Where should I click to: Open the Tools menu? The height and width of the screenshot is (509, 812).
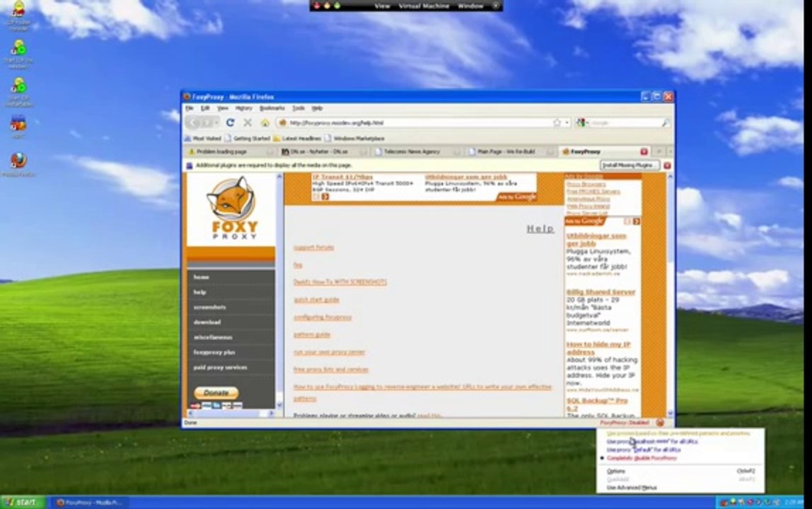click(298, 108)
